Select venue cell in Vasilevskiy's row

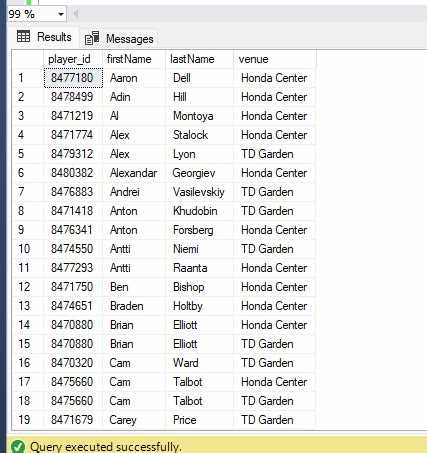275,192
